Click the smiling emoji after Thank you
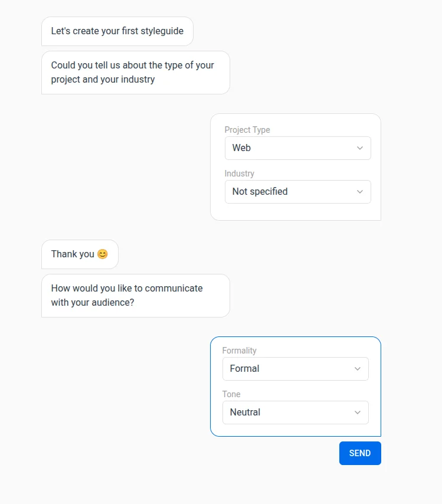 pos(103,254)
